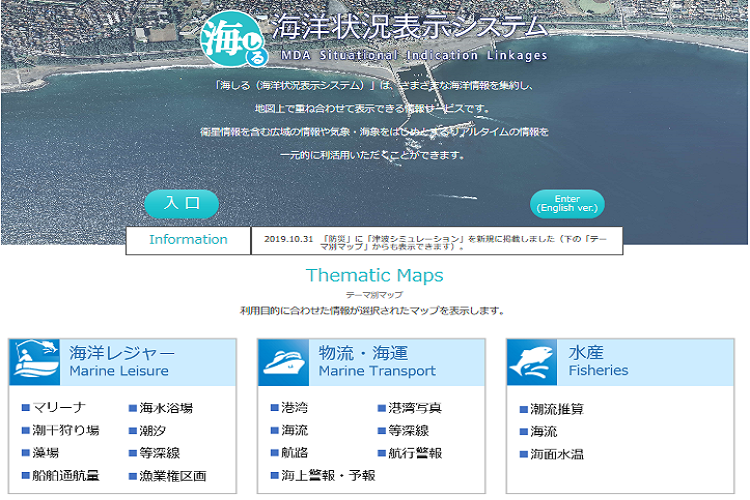Open the Marine Leisure fishing boat icon
Image resolution: width=750 pixels, height=500 pixels.
34,362
